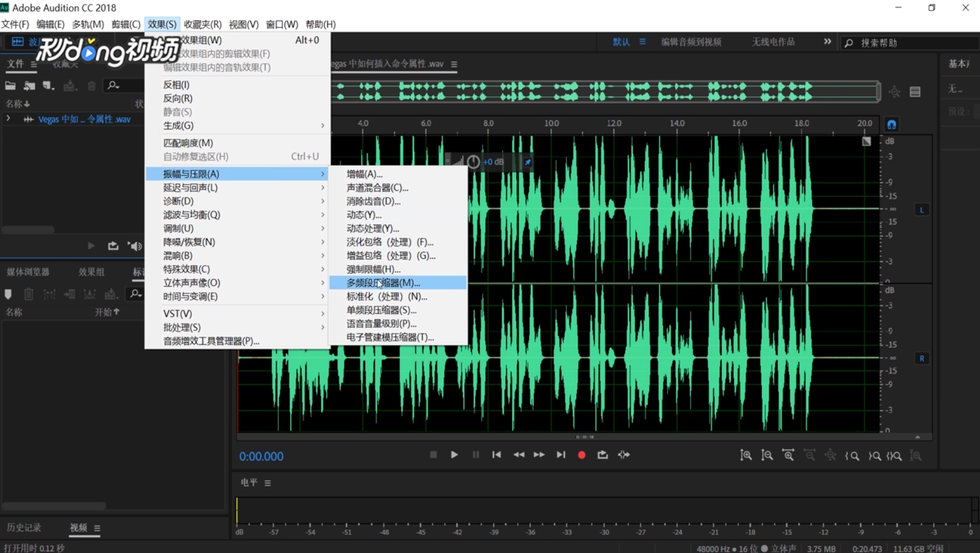Click the Waveform editor view icon
The height and width of the screenshot is (553, 980).
pyautogui.click(x=17, y=41)
